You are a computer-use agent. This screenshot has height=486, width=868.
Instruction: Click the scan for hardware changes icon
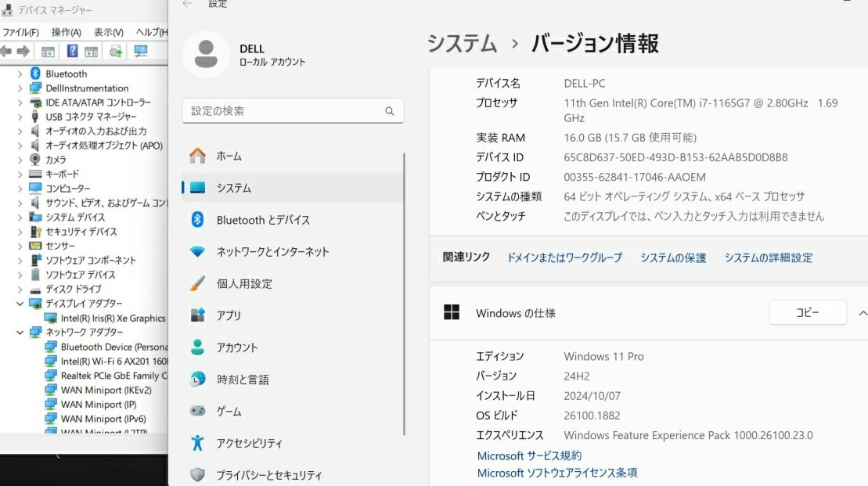click(141, 52)
